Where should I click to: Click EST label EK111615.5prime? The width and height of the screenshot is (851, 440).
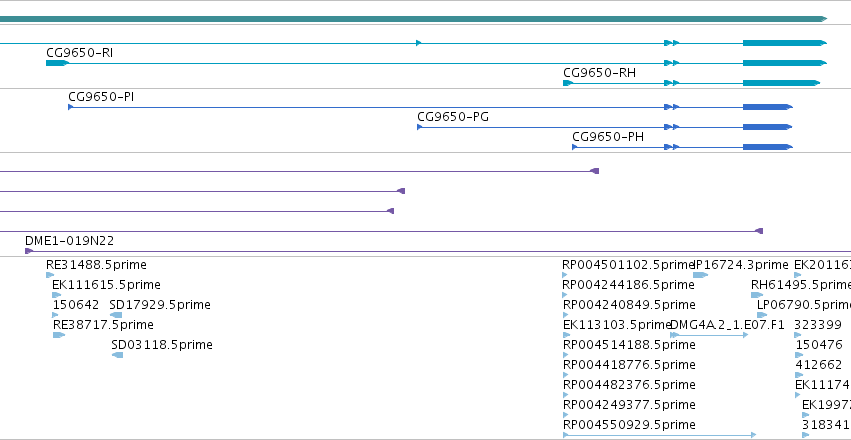106,285
